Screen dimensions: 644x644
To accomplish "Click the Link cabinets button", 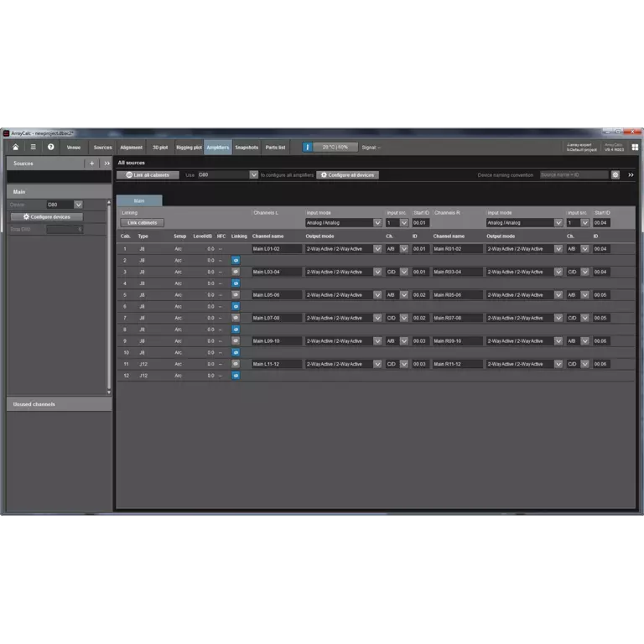I will [142, 222].
